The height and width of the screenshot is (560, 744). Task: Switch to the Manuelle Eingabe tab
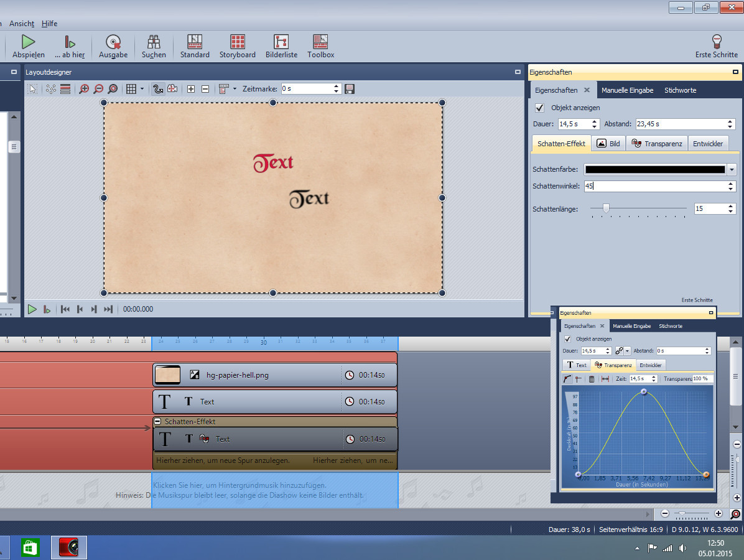tap(627, 90)
